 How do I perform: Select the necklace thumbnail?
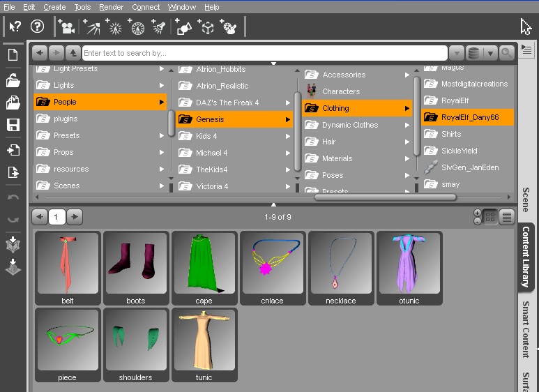[341, 269]
